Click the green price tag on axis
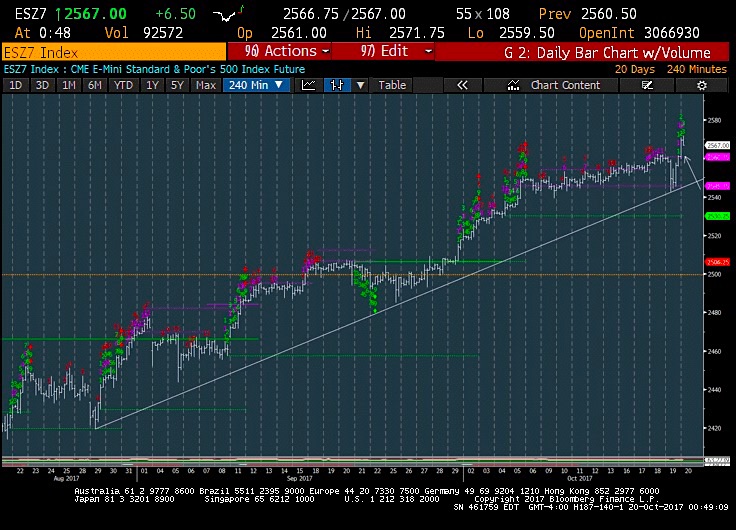 (x=718, y=216)
